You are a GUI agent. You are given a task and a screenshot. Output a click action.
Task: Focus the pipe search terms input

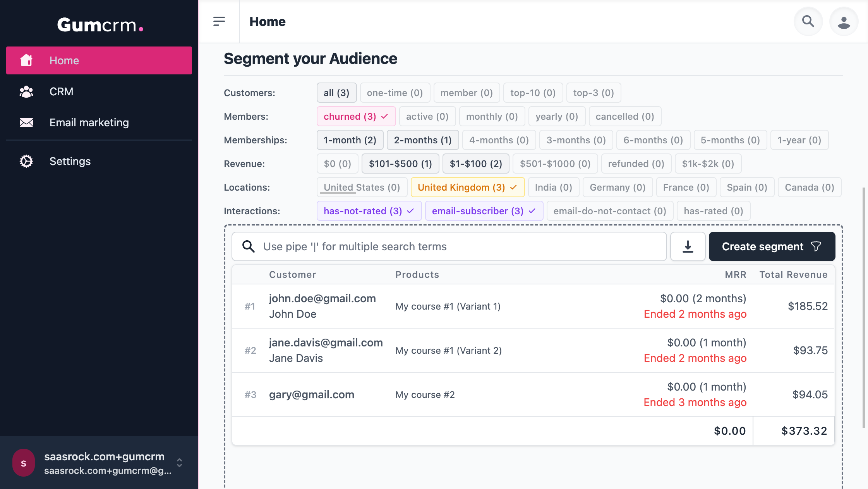[449, 246]
